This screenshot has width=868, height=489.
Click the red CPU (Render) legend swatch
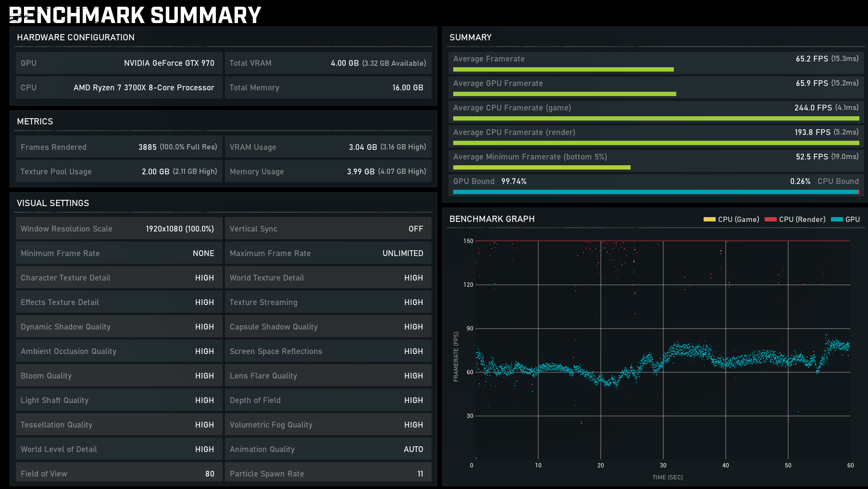pyautogui.click(x=770, y=220)
